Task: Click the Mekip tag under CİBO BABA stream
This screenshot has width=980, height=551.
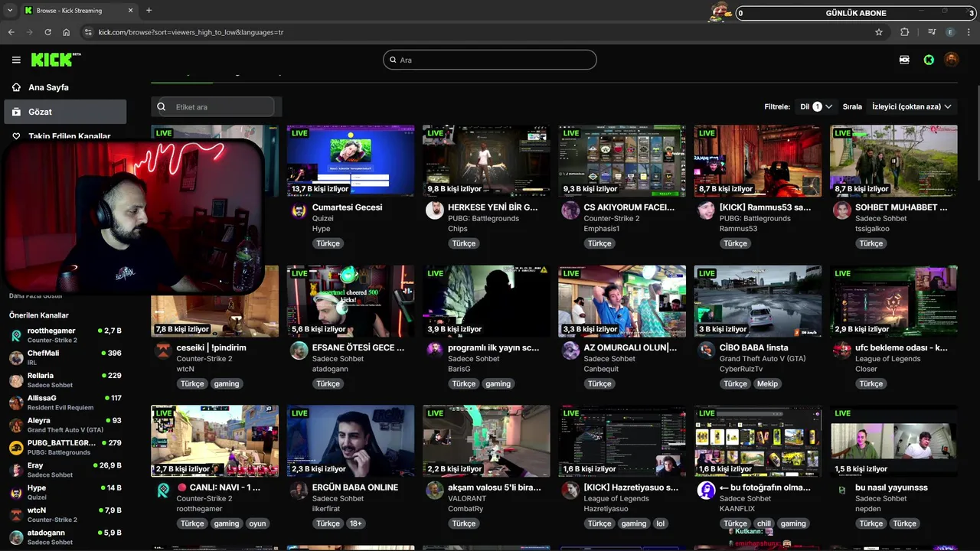Action: 767,383
